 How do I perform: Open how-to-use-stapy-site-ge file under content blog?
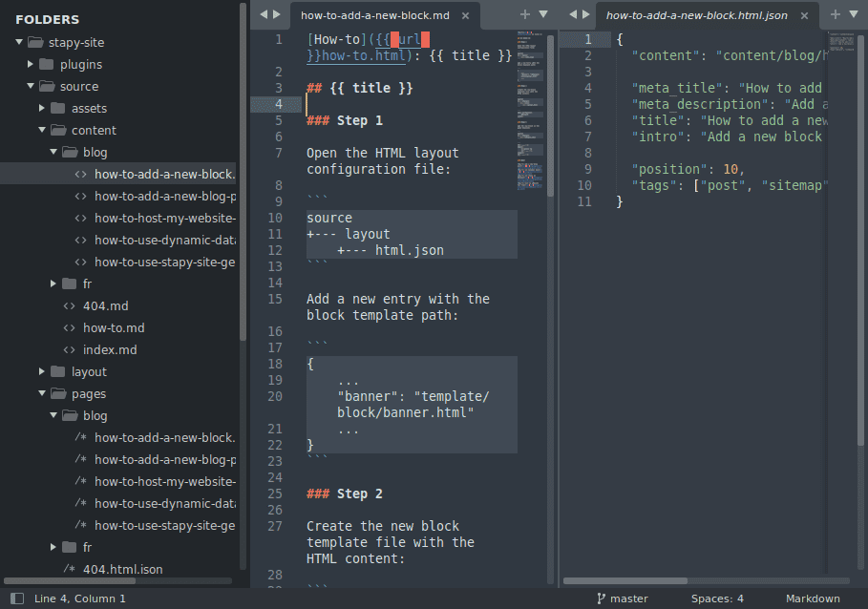pyautogui.click(x=165, y=262)
